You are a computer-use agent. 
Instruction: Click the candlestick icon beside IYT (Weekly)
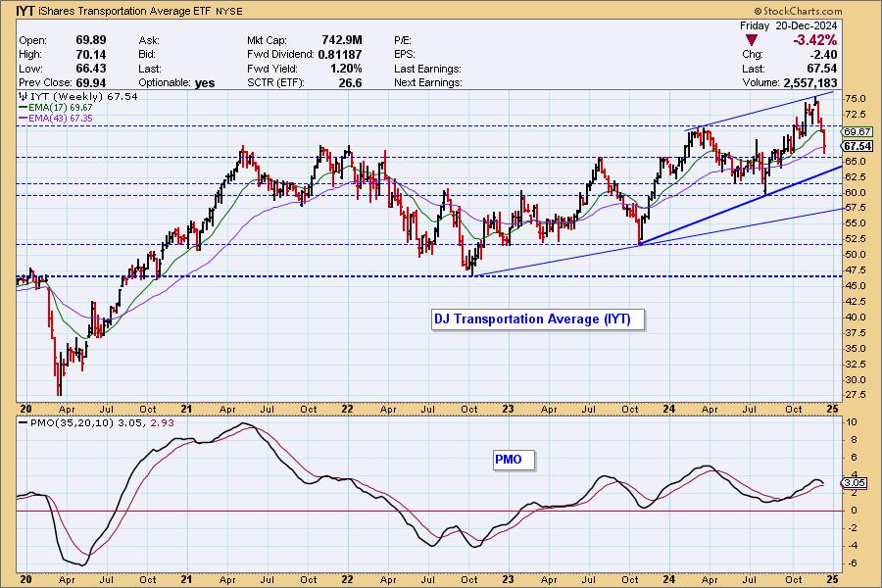(x=24, y=97)
